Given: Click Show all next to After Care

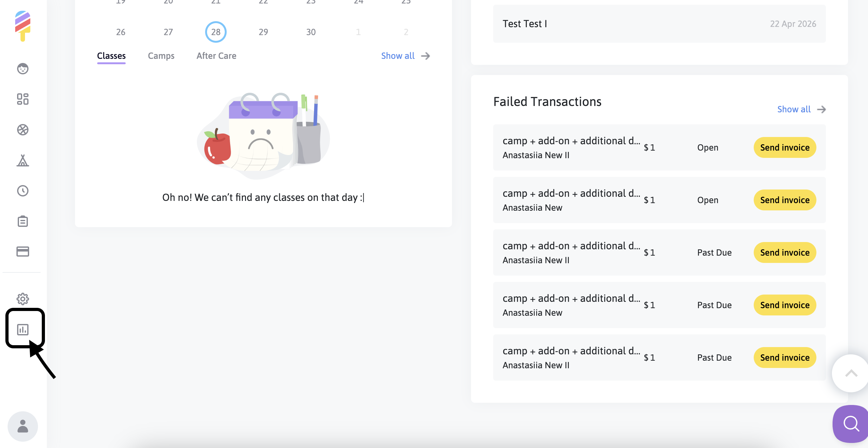Looking at the screenshot, I should point(405,56).
